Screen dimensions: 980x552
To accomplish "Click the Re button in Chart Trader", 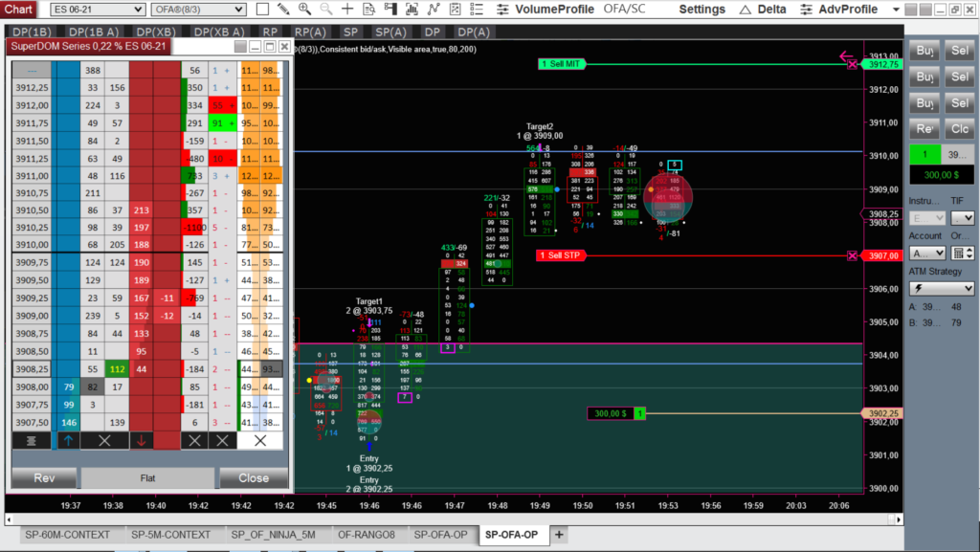I will (x=924, y=129).
